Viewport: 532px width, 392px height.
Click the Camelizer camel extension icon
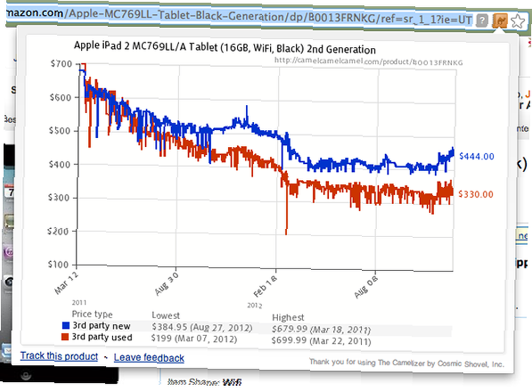point(500,21)
